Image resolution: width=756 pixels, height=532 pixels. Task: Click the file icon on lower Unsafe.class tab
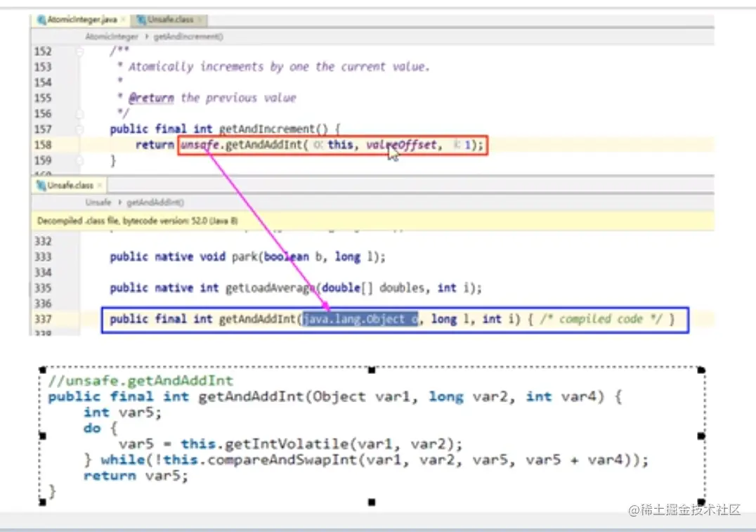pos(41,186)
